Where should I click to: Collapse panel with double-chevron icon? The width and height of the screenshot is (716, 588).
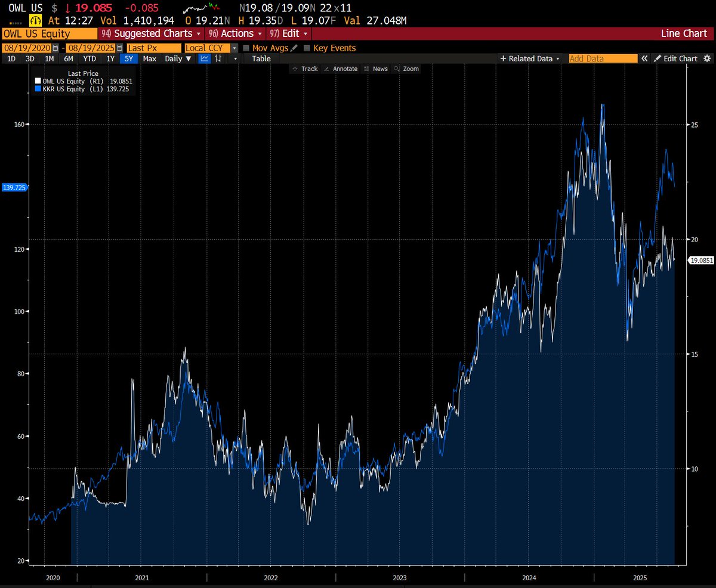644,58
